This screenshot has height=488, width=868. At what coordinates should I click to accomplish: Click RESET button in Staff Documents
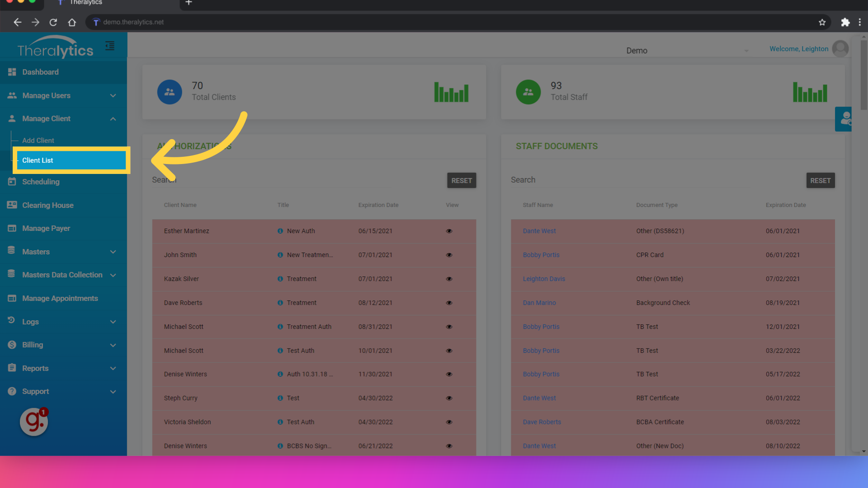pyautogui.click(x=821, y=179)
